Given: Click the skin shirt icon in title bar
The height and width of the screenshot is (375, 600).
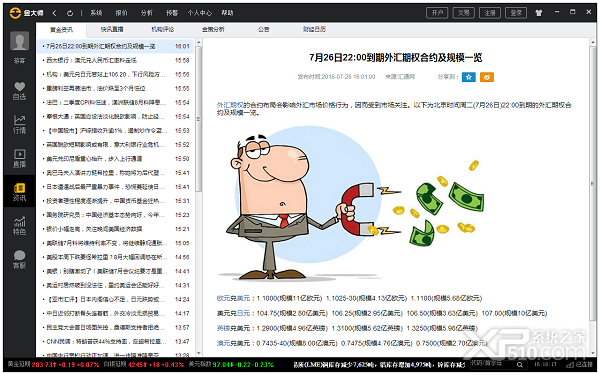Looking at the screenshot, I should coord(538,13).
